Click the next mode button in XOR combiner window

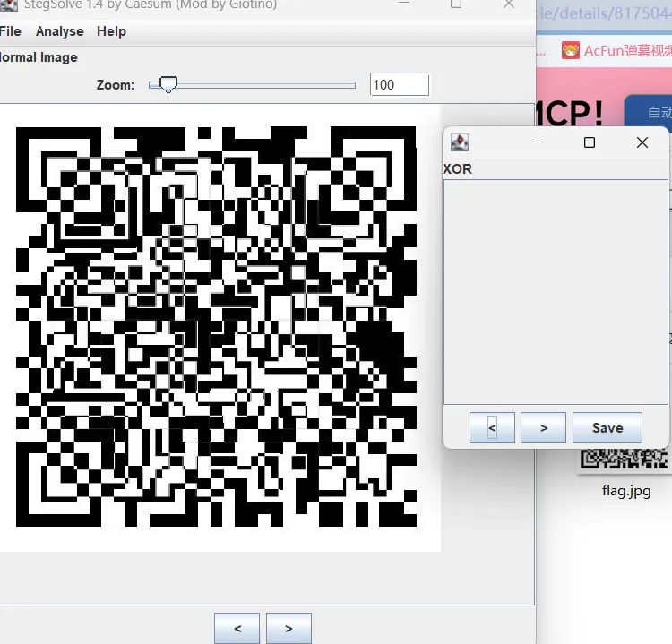point(544,427)
